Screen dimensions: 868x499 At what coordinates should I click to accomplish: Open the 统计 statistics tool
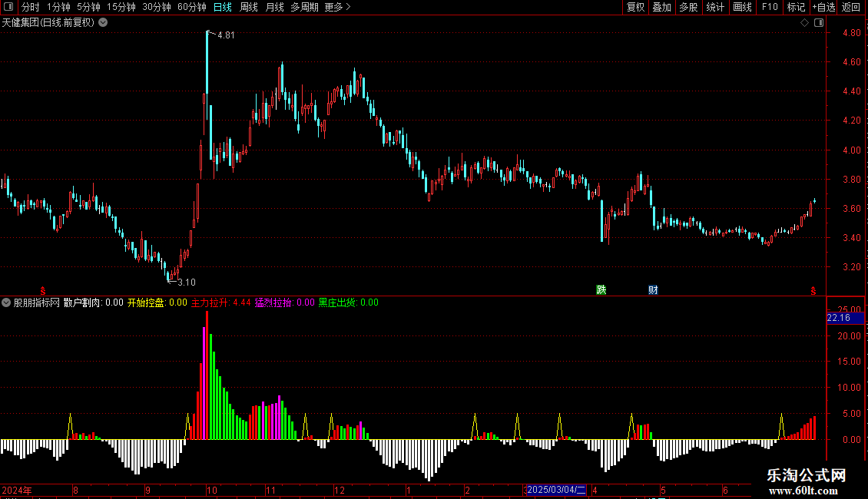tap(715, 7)
